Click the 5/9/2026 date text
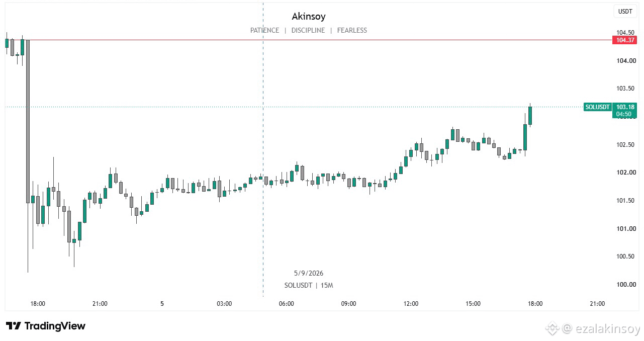The height and width of the screenshot is (341, 644). [309, 273]
